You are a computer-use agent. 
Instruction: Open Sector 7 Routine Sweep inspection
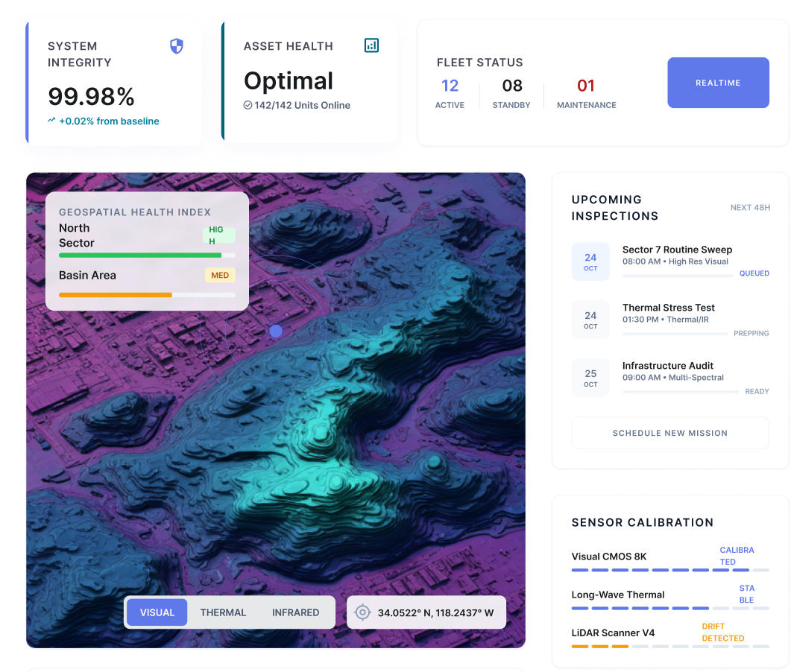coord(677,250)
